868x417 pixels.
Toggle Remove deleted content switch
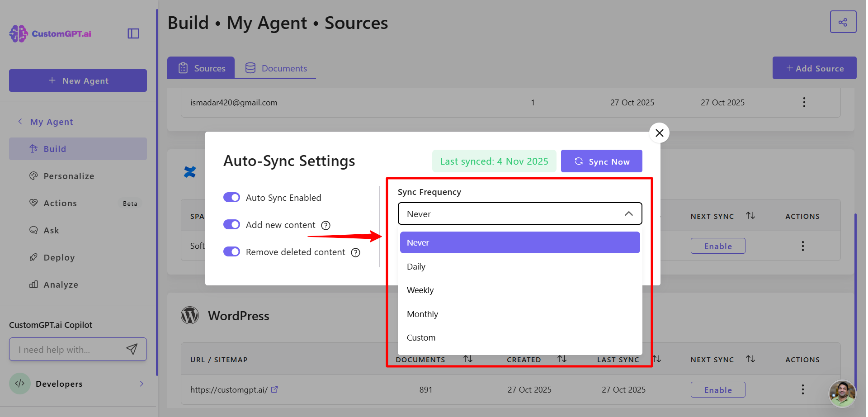pyautogui.click(x=232, y=252)
